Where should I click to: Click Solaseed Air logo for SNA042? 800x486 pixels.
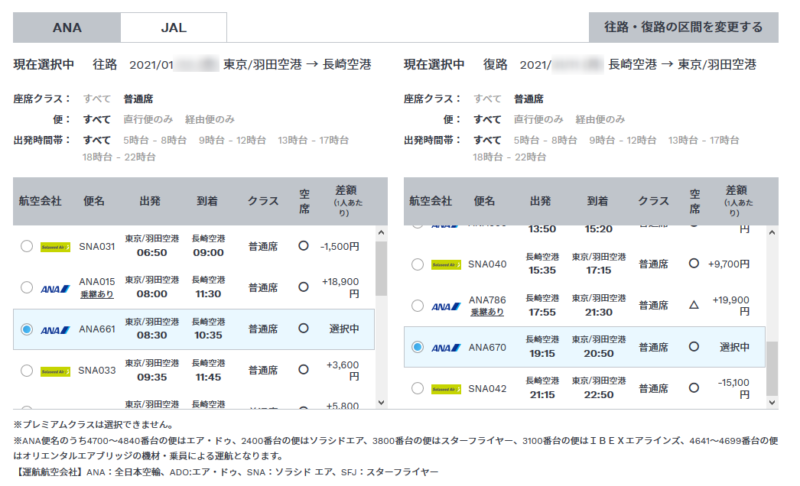(x=446, y=389)
